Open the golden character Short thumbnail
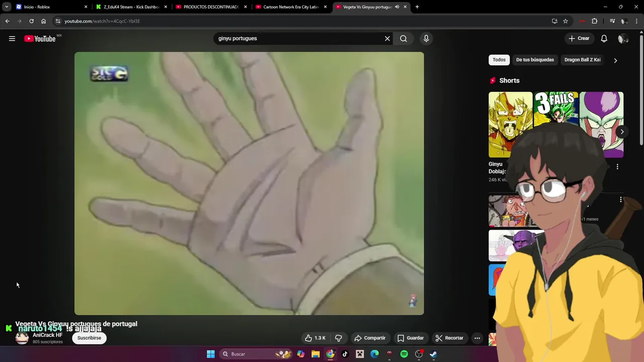This screenshot has width=644, height=362. [x=510, y=125]
